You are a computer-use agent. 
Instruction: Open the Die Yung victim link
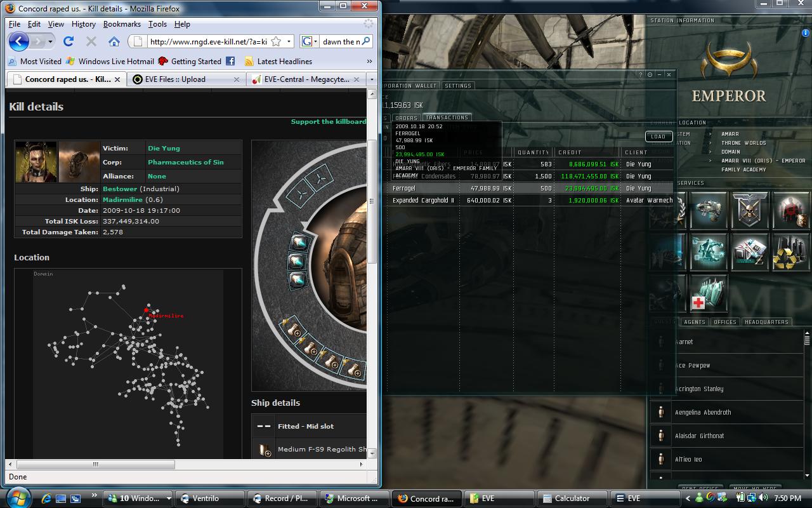coord(164,148)
